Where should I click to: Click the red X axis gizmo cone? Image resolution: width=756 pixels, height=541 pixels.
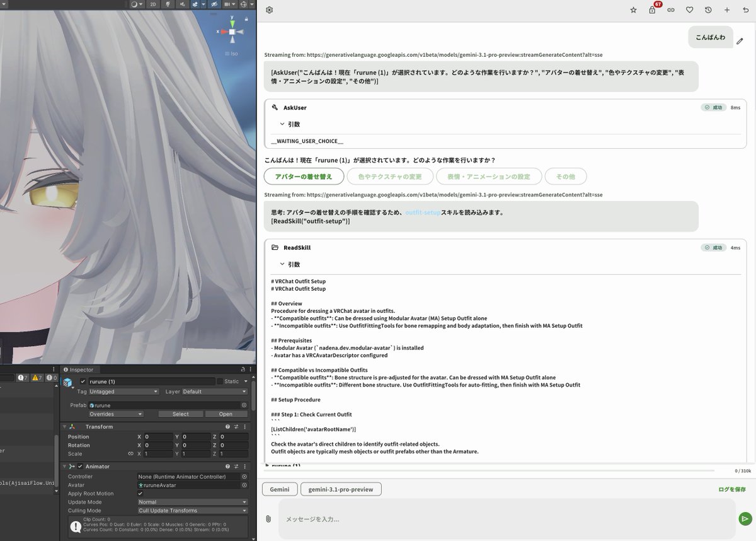[x=223, y=32]
